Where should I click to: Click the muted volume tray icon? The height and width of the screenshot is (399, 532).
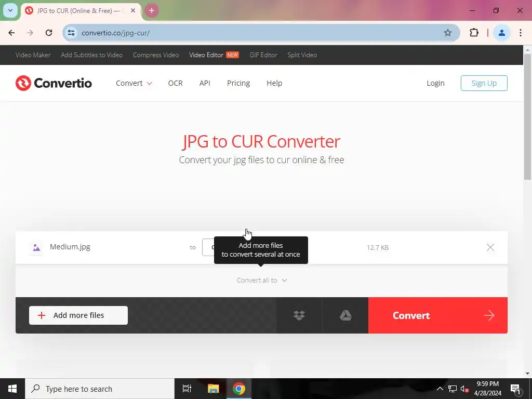click(465, 389)
